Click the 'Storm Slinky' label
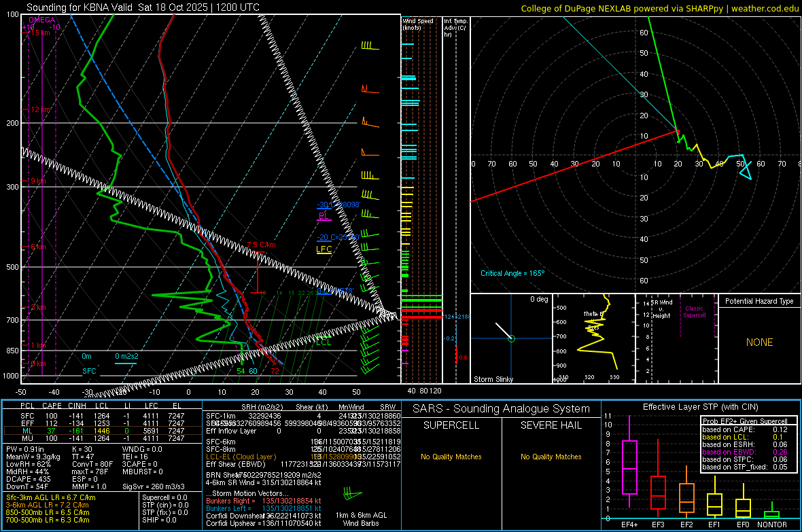Viewport: 802px width, 532px height. point(493,379)
